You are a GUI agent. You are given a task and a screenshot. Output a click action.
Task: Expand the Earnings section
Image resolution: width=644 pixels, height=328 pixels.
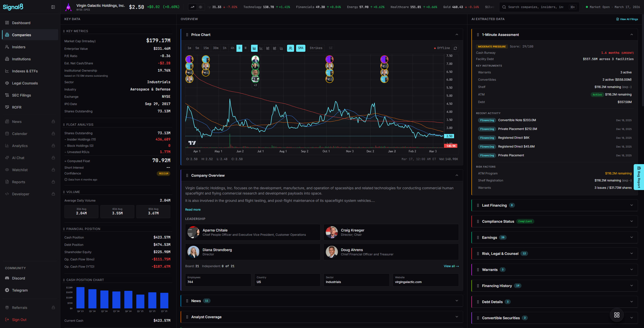click(x=555, y=238)
